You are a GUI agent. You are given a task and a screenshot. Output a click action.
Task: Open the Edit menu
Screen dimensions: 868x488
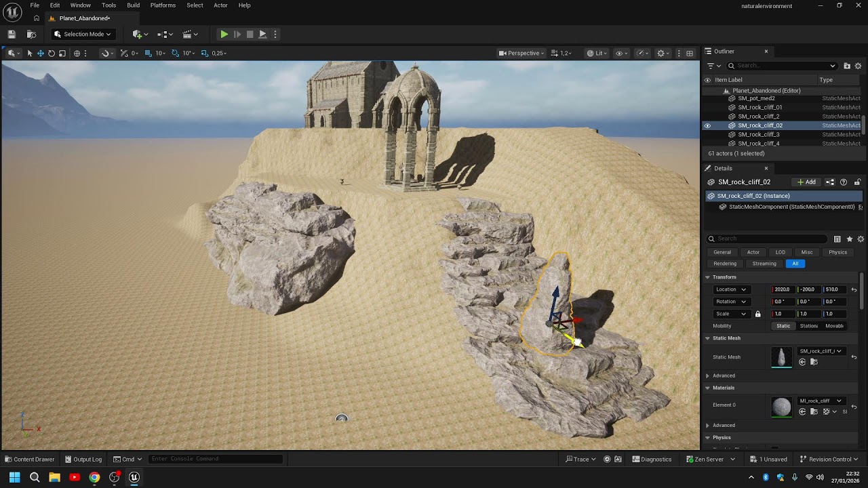pos(55,5)
